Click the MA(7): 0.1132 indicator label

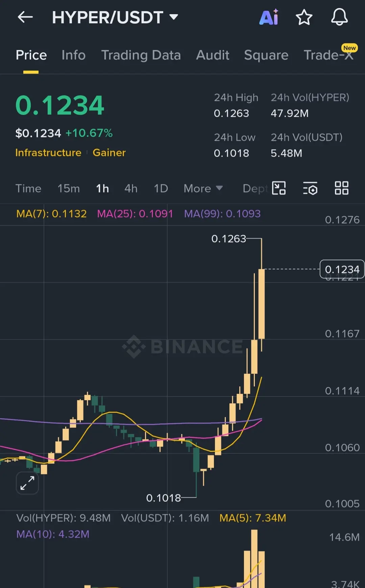tap(51, 214)
